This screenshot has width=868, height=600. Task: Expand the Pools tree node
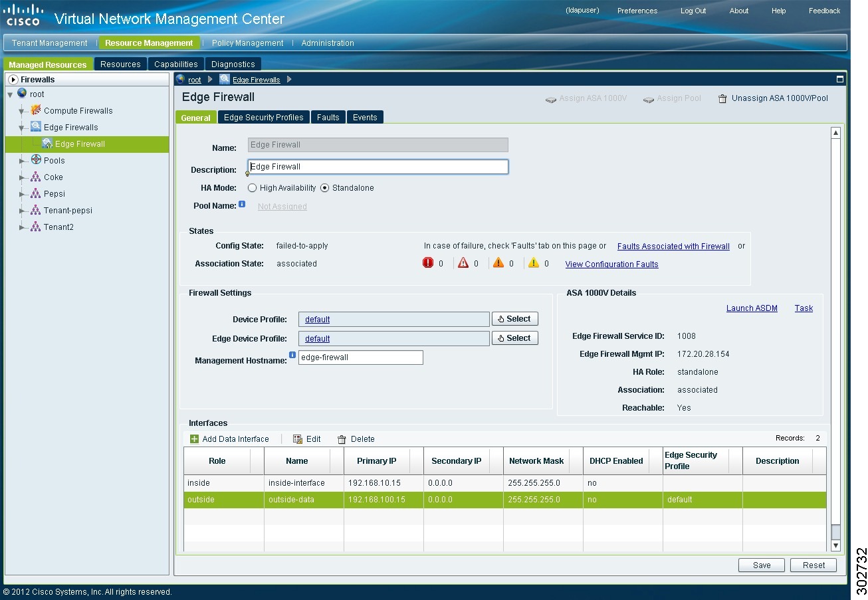click(x=21, y=161)
